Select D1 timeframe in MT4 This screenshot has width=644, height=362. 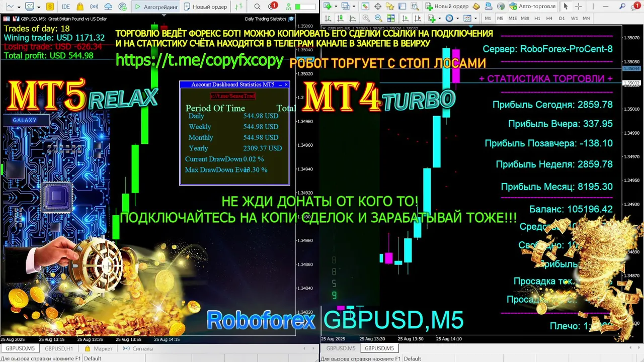[x=562, y=18]
